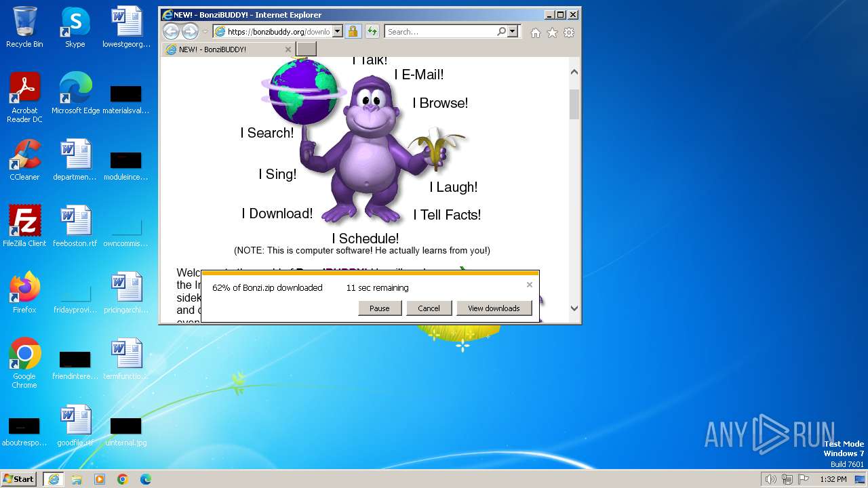Select the Skype desktop icon
The image size is (868, 488).
pyautogui.click(x=75, y=28)
